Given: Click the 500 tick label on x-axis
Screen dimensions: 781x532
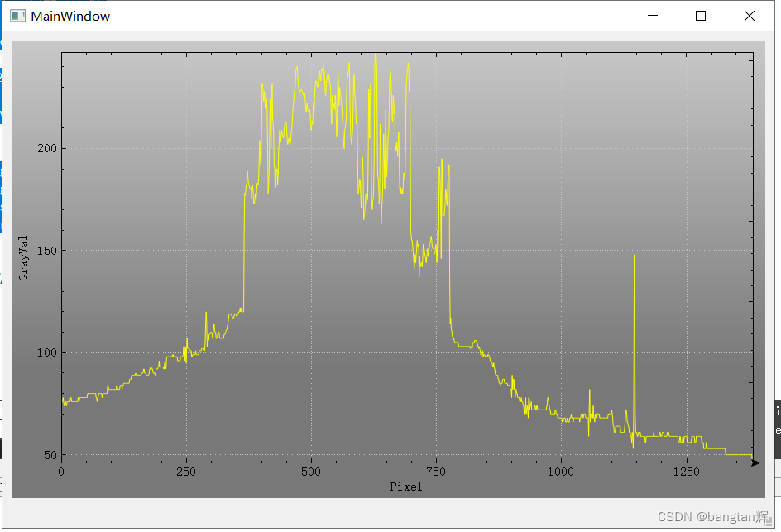Looking at the screenshot, I should 311,472.
